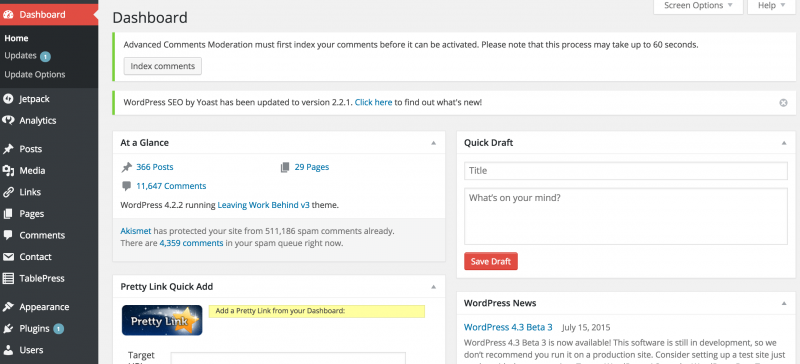Collapse the Pretty Link Quick Add widget
The image size is (800, 364).
(x=433, y=287)
